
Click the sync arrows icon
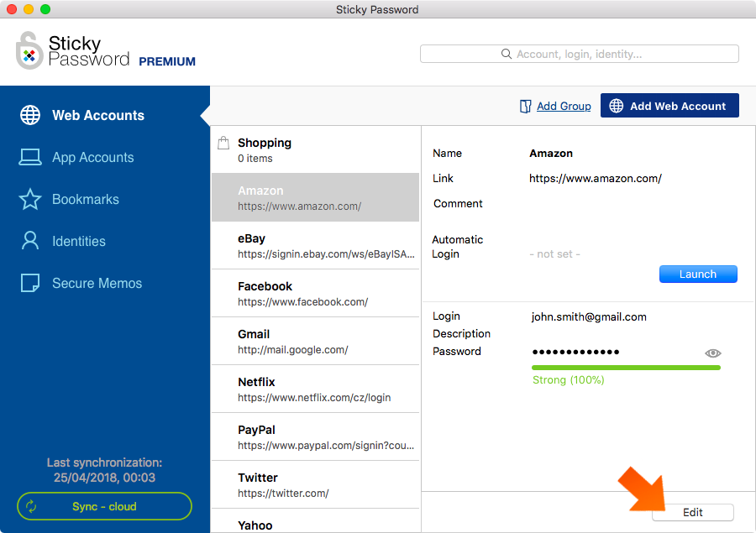[x=31, y=506]
